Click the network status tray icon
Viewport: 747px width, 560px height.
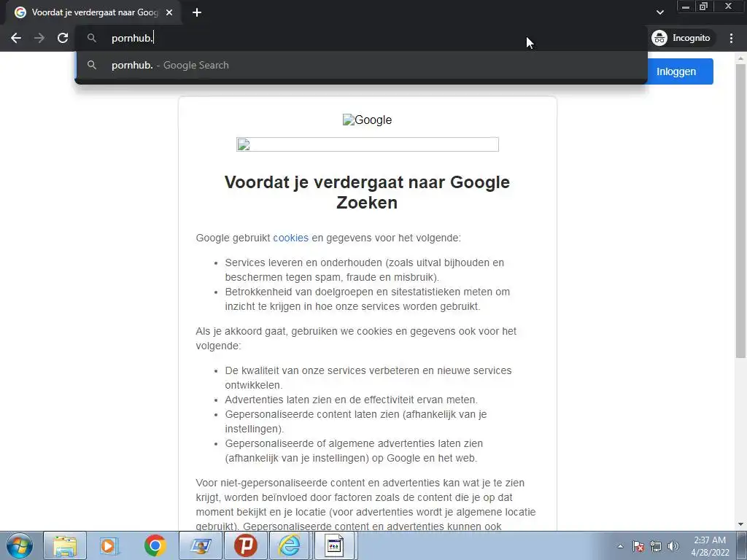656,546
